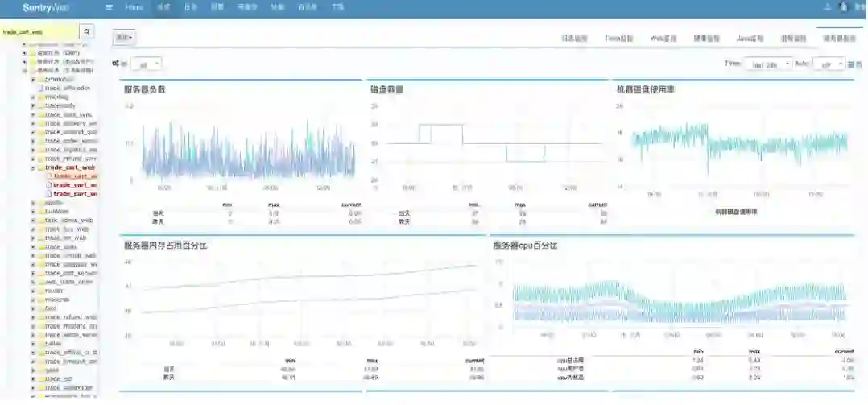The image size is (868, 405).
Task: Collapse the trade_cart_web folder node
Action: [x=33, y=167]
